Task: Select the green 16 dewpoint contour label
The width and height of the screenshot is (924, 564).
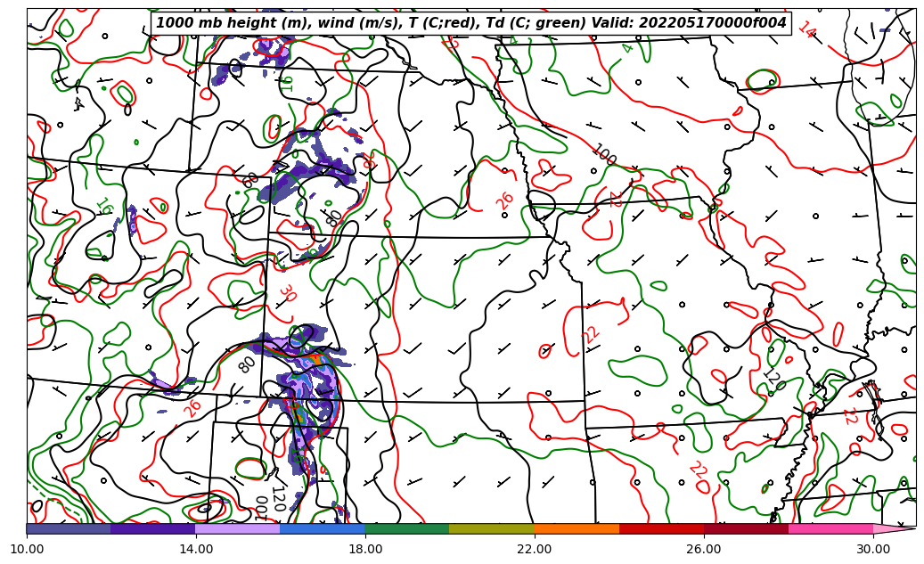Action: 103,208
